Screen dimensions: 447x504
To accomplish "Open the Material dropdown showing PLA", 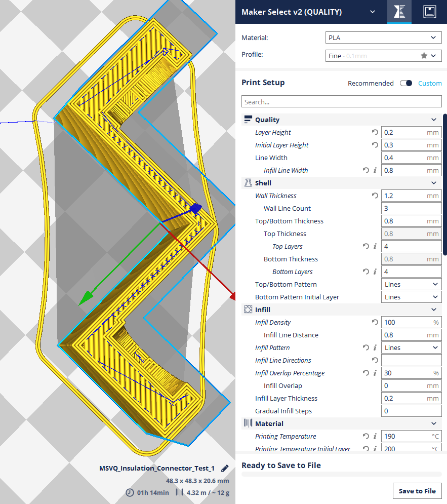I will pyautogui.click(x=383, y=37).
